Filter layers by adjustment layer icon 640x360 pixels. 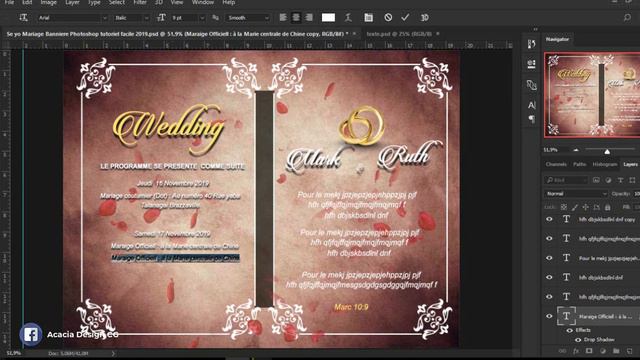click(608, 180)
